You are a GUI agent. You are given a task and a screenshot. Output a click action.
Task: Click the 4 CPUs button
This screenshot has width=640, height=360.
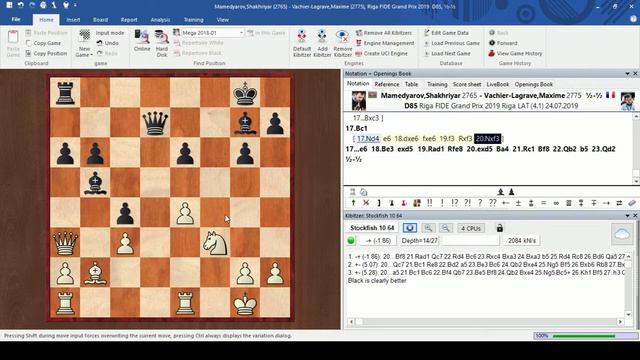point(471,228)
